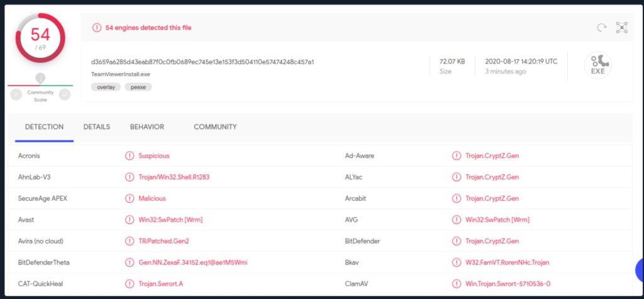The width and height of the screenshot is (644, 299).
Task: Click the warning icon next to Suspicious
Action: pyautogui.click(x=130, y=155)
